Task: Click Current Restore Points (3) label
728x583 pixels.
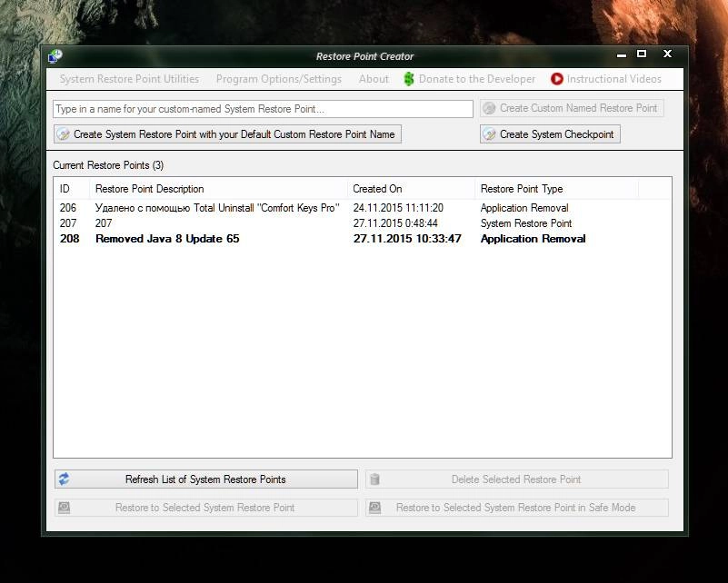Action: (x=108, y=165)
